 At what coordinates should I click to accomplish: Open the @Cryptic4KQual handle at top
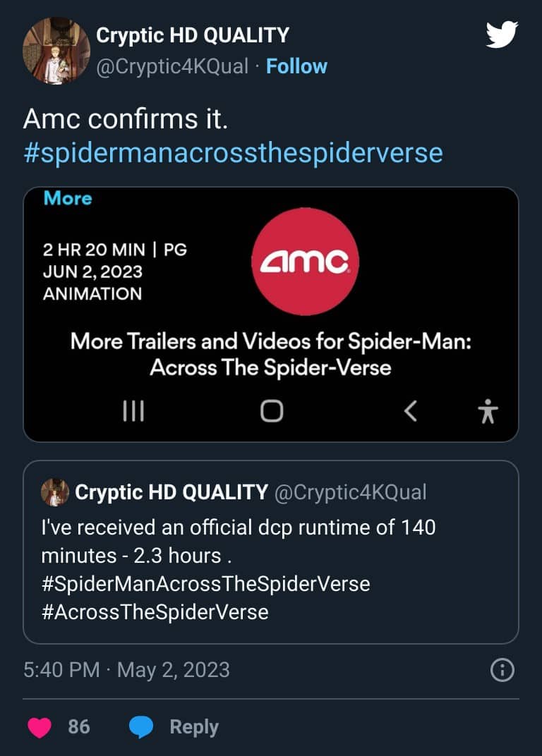coord(172,66)
